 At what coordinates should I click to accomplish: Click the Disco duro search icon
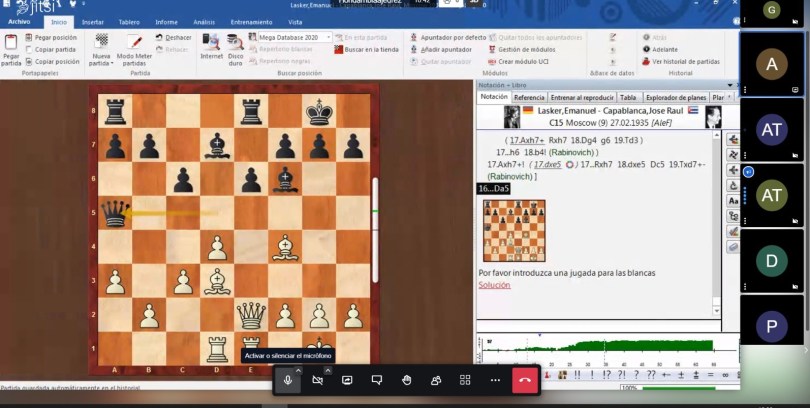tap(236, 42)
